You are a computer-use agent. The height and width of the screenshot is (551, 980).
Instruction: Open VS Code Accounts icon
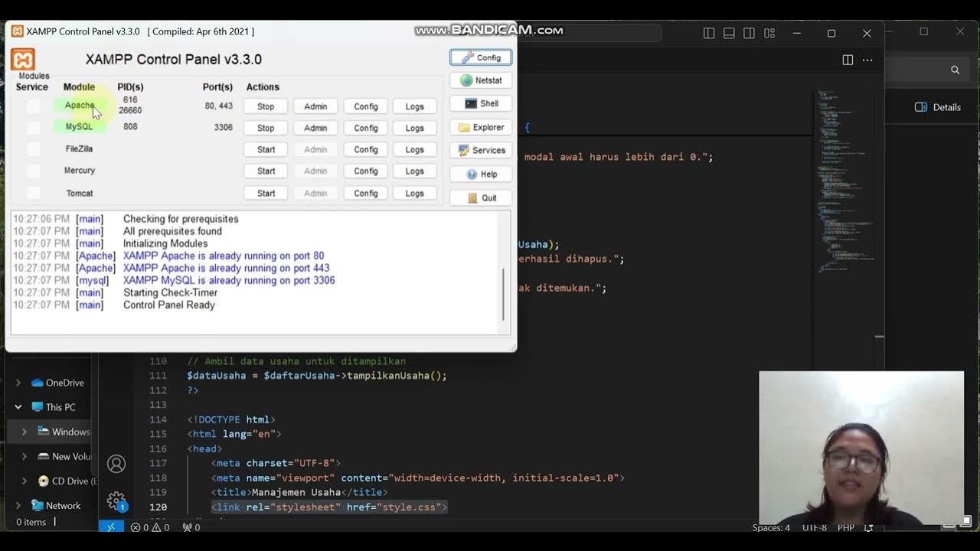[x=116, y=464]
